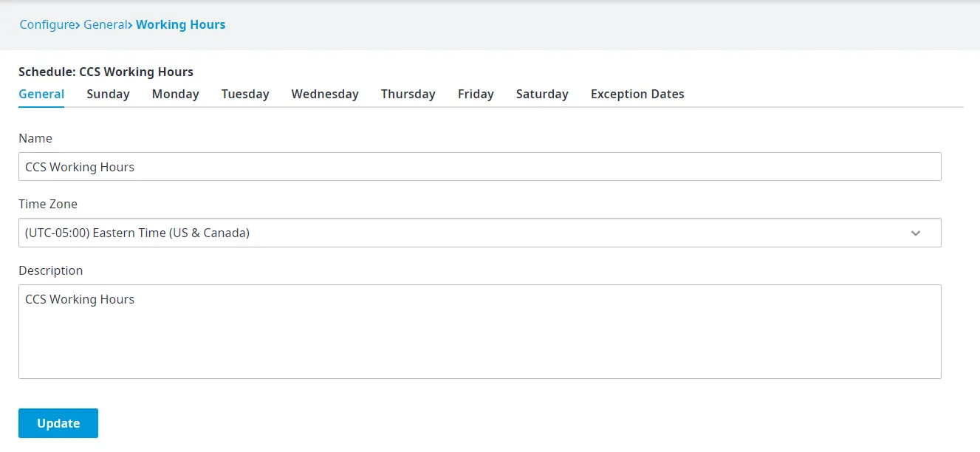Click the Time Zone label

pyautogui.click(x=48, y=204)
